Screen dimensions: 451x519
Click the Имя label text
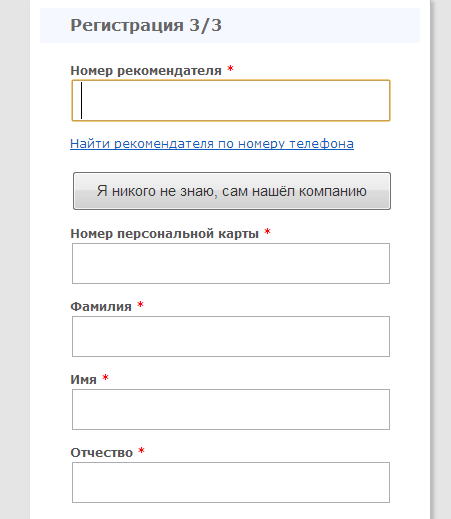83,379
